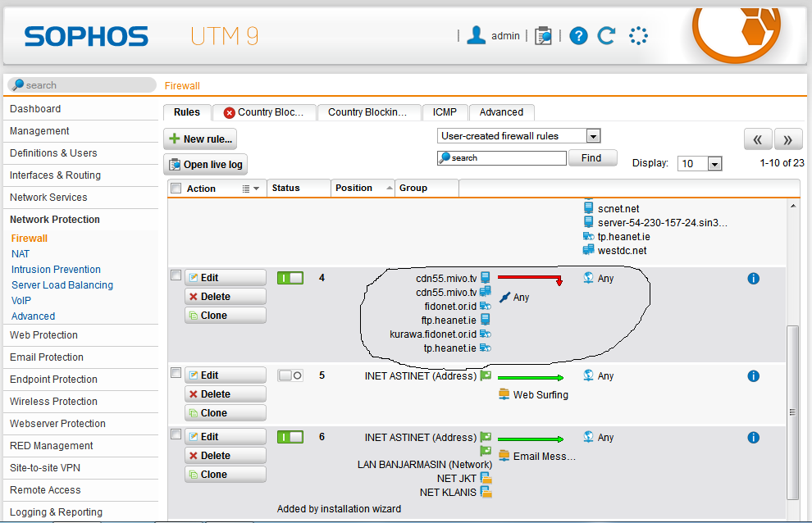Screen dimensions: 812x523
Task: Focus the sidebar menu search field
Action: (82, 85)
